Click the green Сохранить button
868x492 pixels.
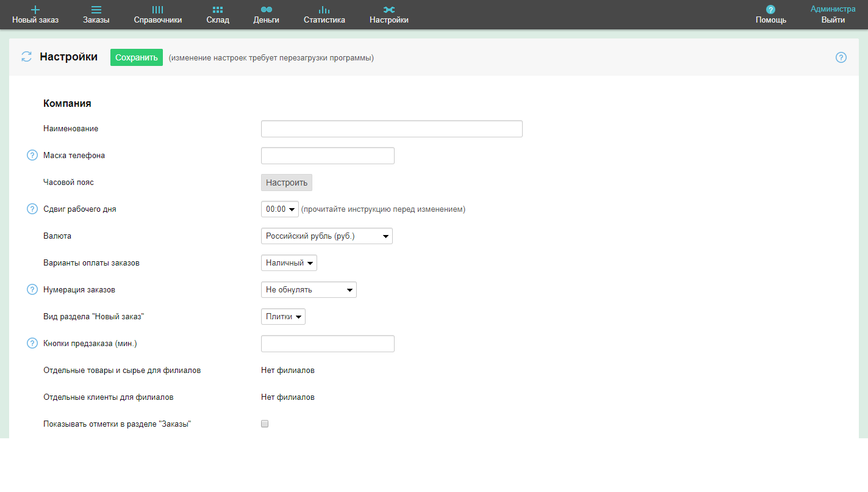point(137,57)
